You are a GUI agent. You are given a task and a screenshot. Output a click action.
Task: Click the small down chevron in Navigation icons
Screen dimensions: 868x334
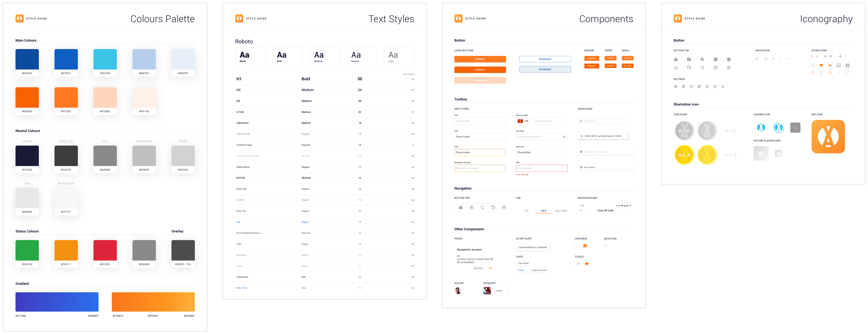(788, 59)
